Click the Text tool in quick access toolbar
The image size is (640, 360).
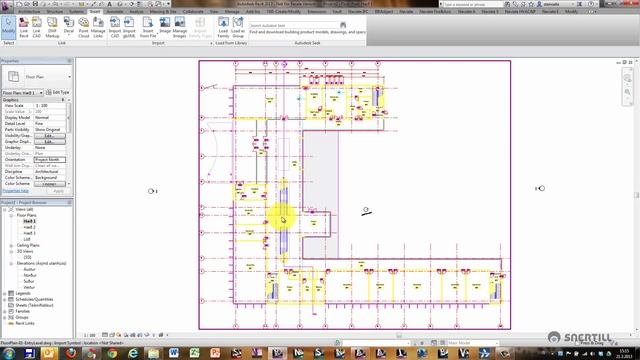click(x=109, y=4)
